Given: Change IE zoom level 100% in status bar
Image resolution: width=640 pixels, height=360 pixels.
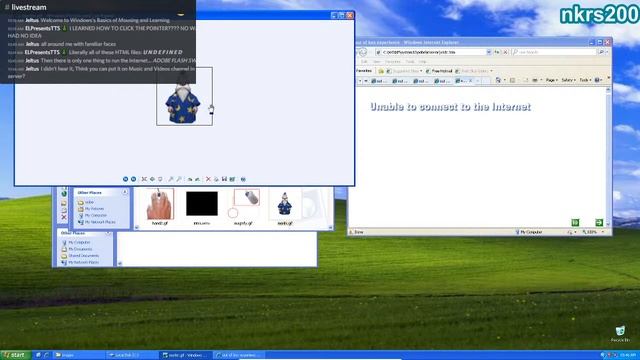Looking at the screenshot, I should tap(593, 232).
